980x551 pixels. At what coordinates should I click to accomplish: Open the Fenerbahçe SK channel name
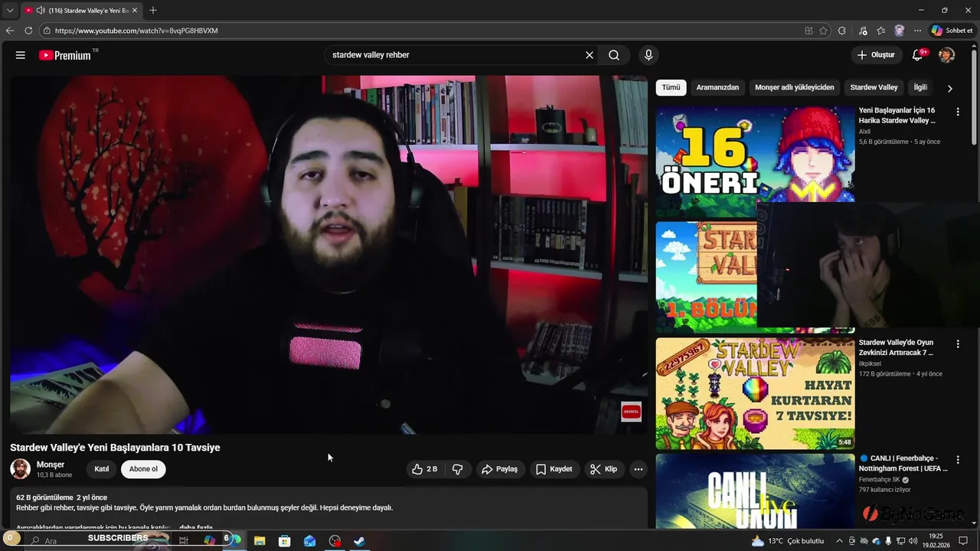(879, 480)
